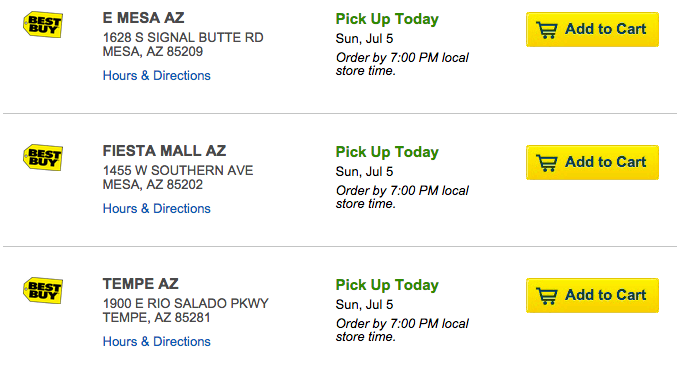Click Pick Up Today for E MESA AZ
This screenshot has height=369, width=677.
[387, 19]
